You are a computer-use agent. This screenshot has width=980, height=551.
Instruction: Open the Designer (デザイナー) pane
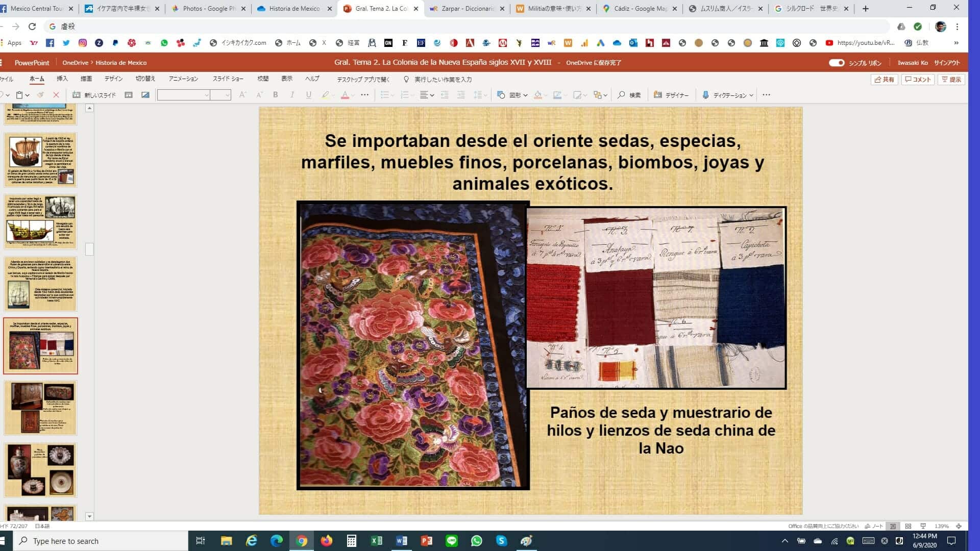(x=671, y=95)
